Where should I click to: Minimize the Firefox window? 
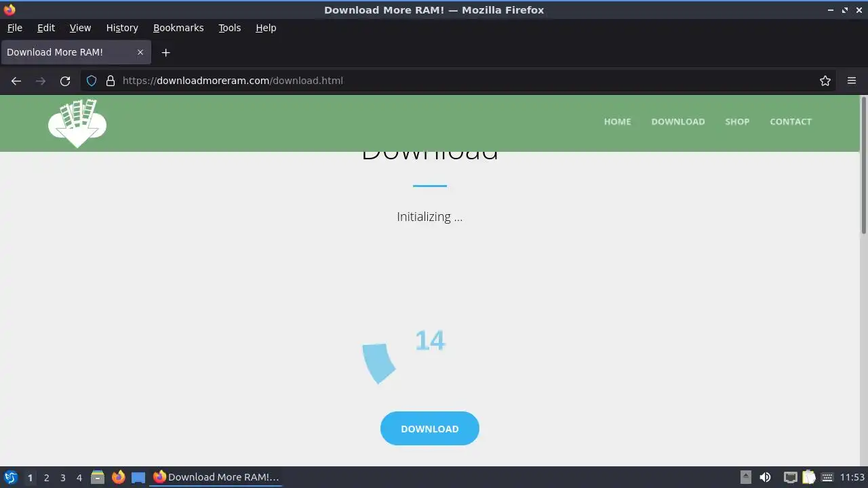click(x=831, y=9)
